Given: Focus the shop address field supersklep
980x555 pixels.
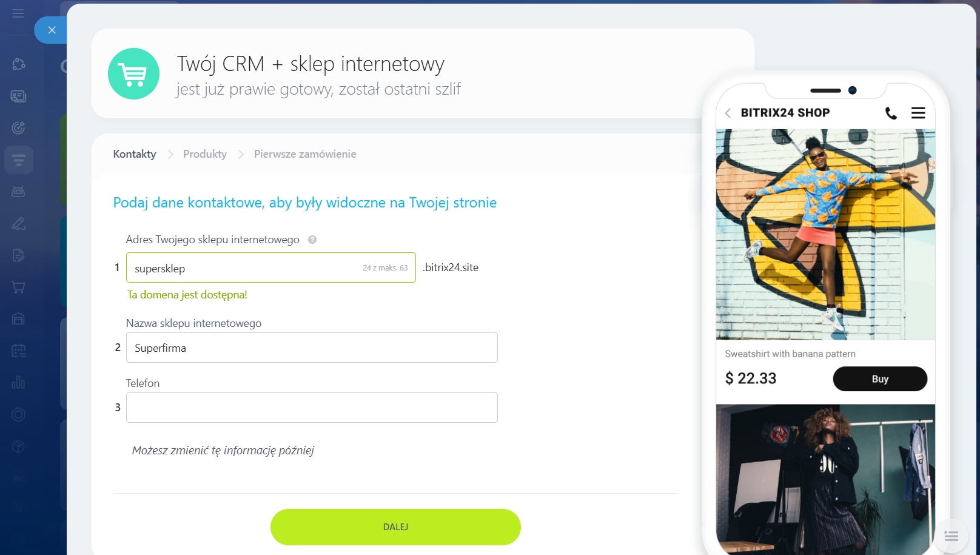Looking at the screenshot, I should pos(271,267).
